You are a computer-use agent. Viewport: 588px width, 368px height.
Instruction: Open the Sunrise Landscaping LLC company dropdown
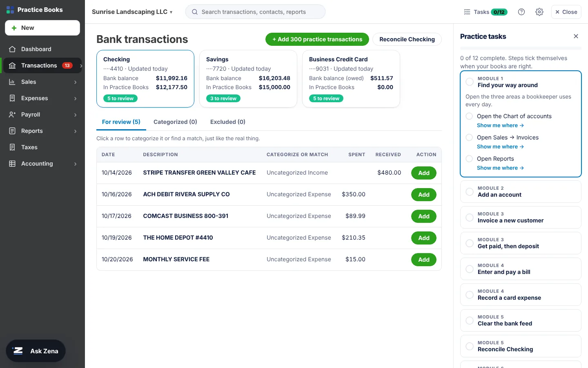point(132,12)
